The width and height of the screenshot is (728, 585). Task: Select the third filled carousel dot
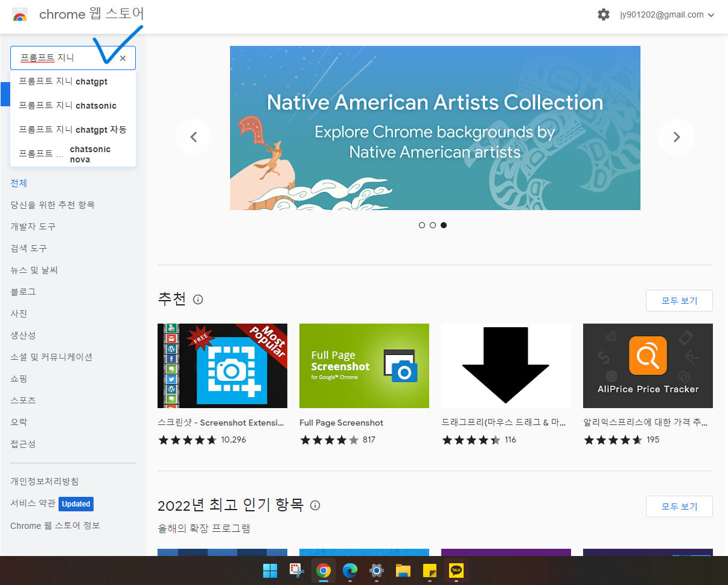coord(444,225)
